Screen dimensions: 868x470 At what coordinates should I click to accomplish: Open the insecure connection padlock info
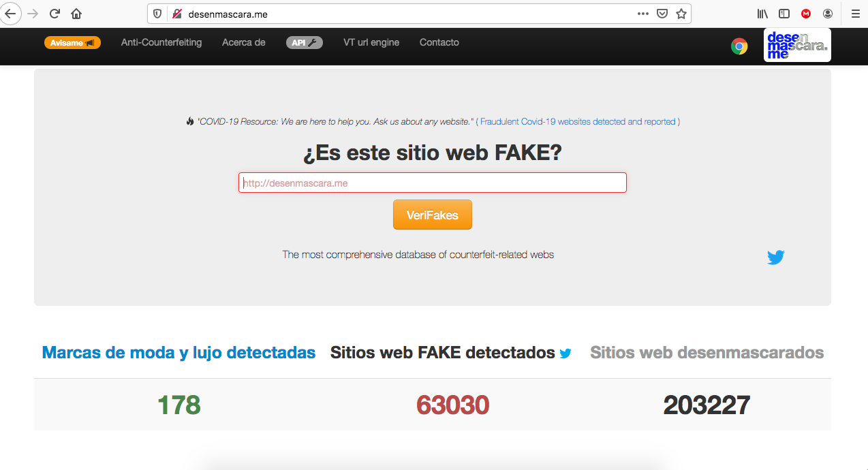tap(176, 14)
